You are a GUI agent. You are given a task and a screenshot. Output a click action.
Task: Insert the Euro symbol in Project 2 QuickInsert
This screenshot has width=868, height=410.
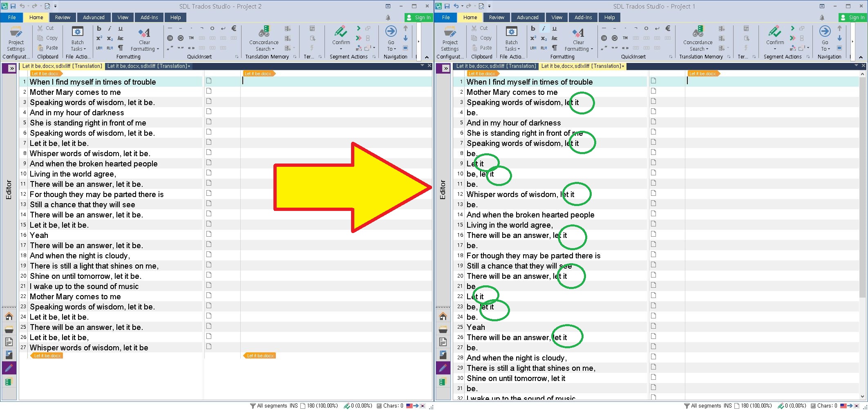(234, 28)
